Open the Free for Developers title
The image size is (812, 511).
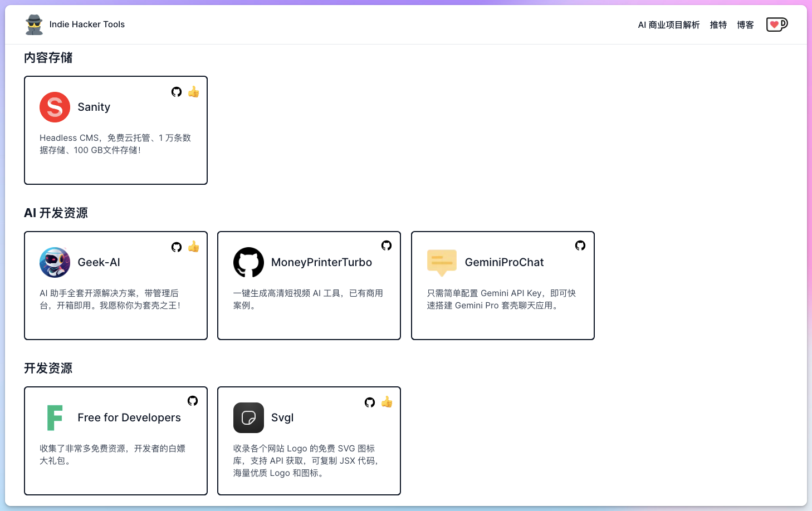(129, 417)
